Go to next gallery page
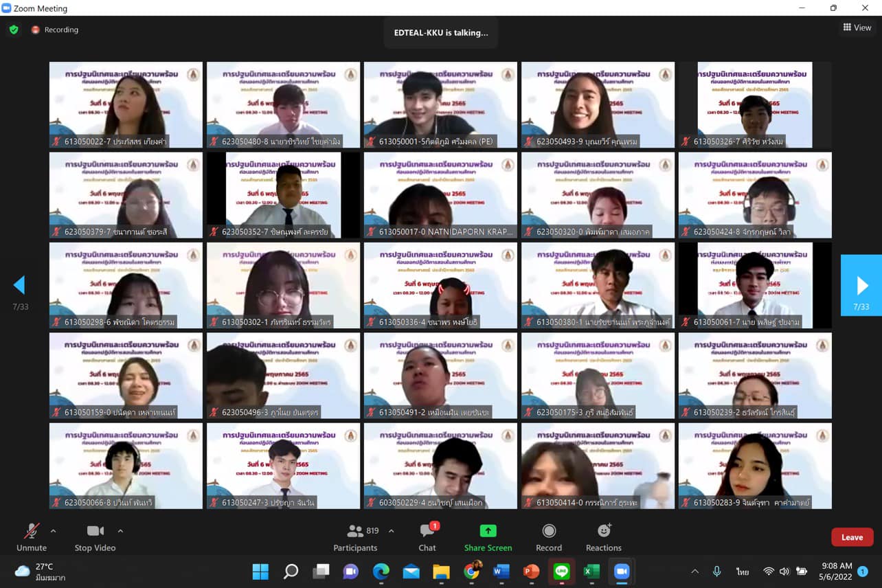This screenshot has width=882, height=588. click(861, 285)
